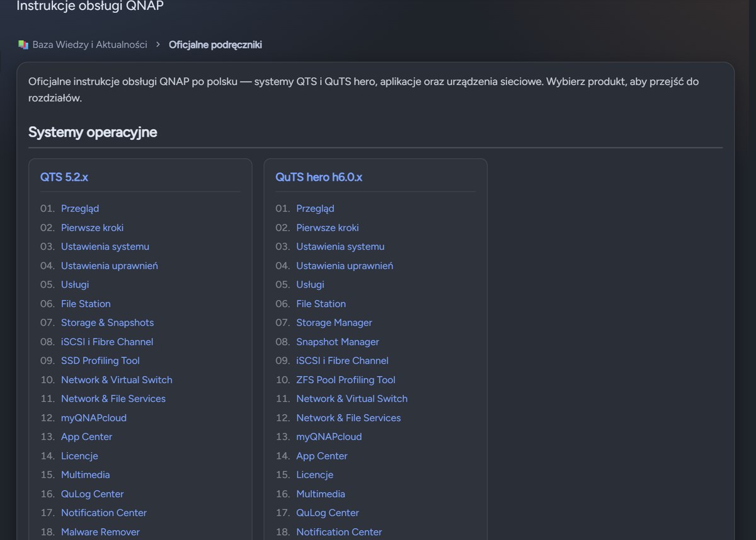Open Baza Wiedzy i Aktualności breadcrumb link
This screenshot has height=540, width=756.
pos(89,45)
